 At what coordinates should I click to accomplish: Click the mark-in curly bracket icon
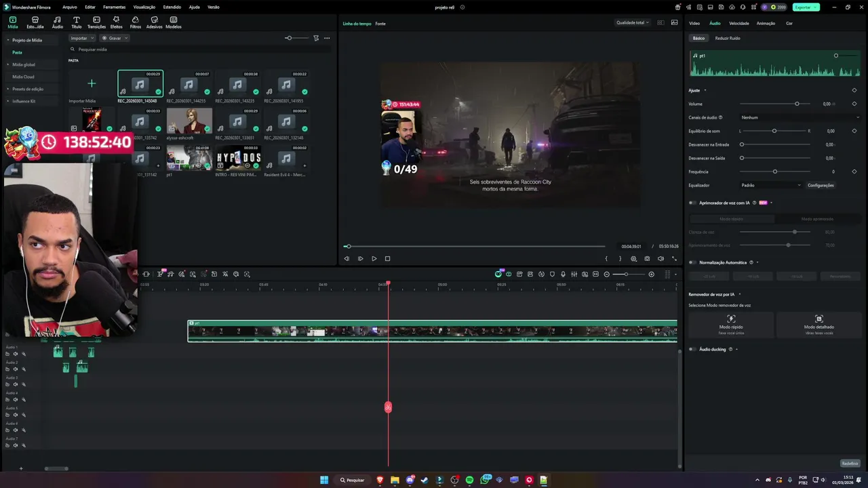[606, 258]
